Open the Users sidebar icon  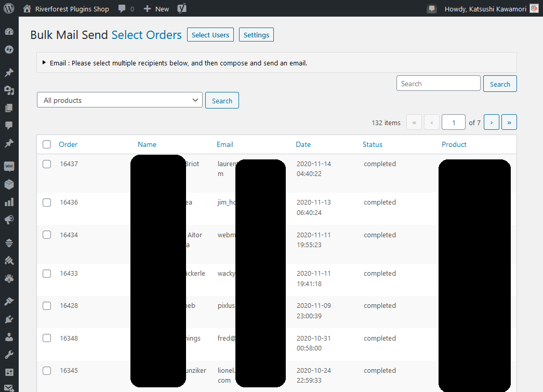9,337
